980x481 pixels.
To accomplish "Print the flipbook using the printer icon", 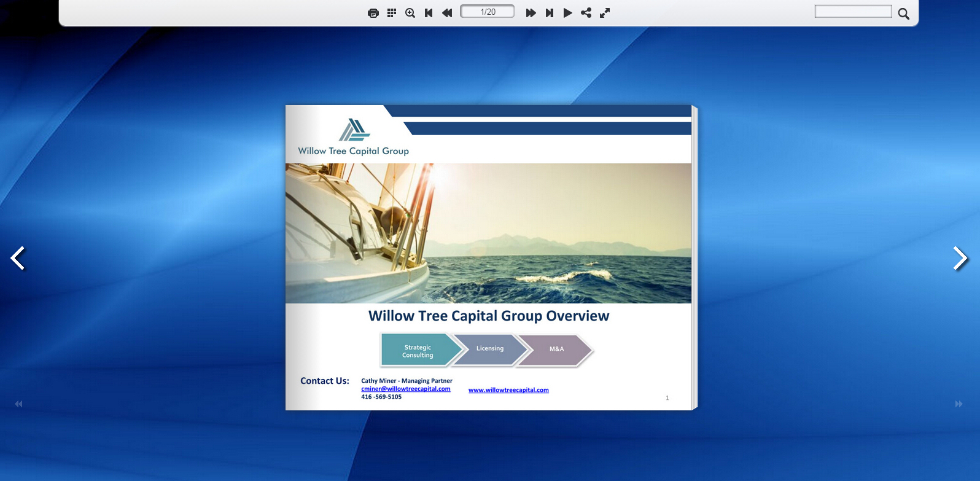I will click(x=373, y=13).
